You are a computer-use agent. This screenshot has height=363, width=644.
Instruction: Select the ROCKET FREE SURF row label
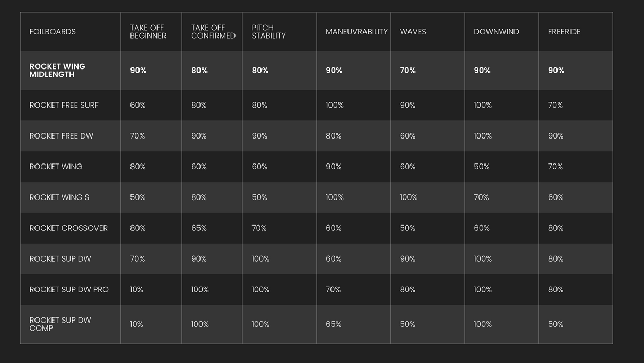[x=64, y=105]
